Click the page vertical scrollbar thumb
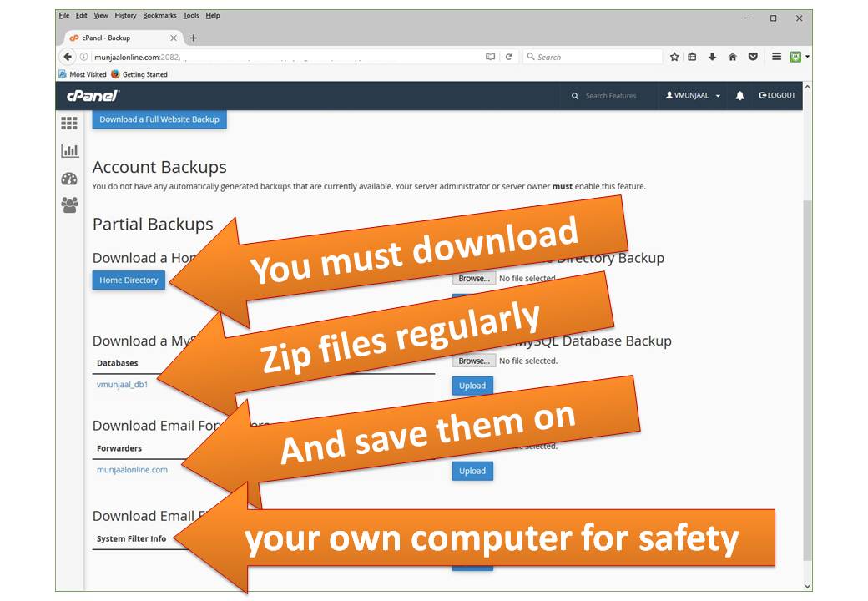The image size is (868, 601). [x=807, y=379]
